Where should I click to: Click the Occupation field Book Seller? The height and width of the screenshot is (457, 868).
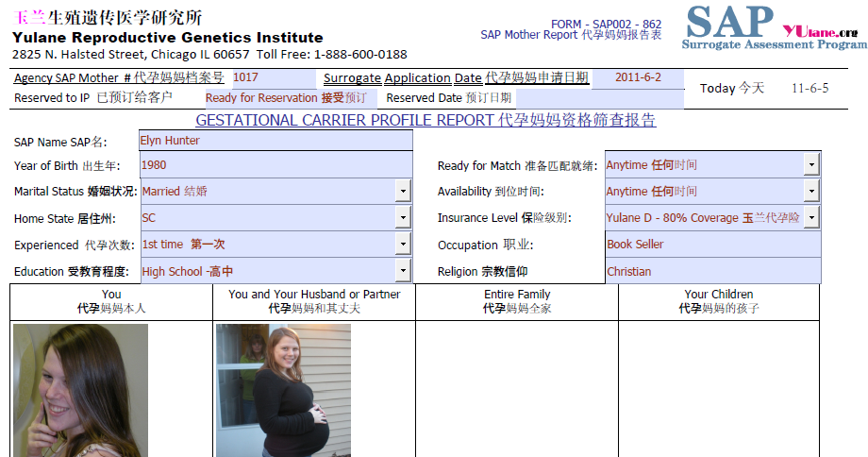coord(713,245)
